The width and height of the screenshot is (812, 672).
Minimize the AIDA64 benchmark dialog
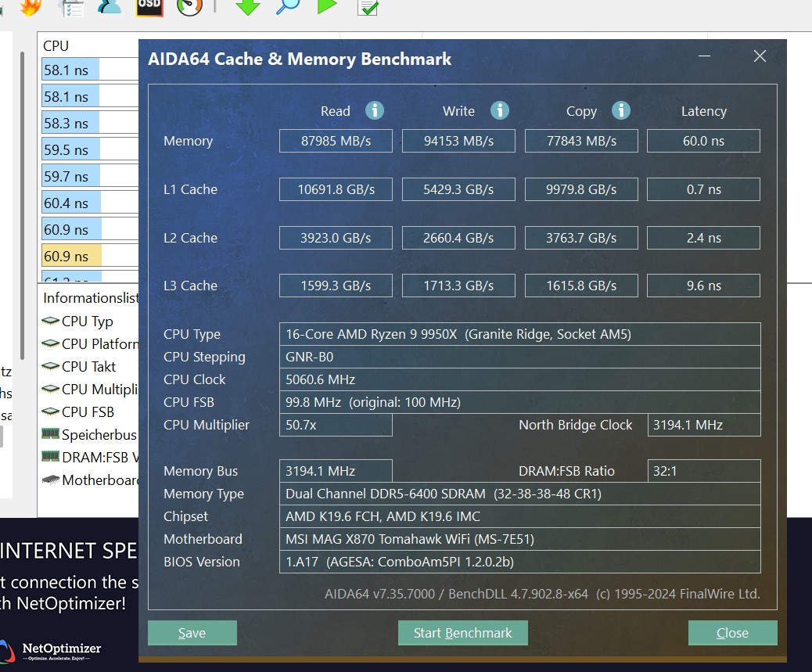(704, 56)
